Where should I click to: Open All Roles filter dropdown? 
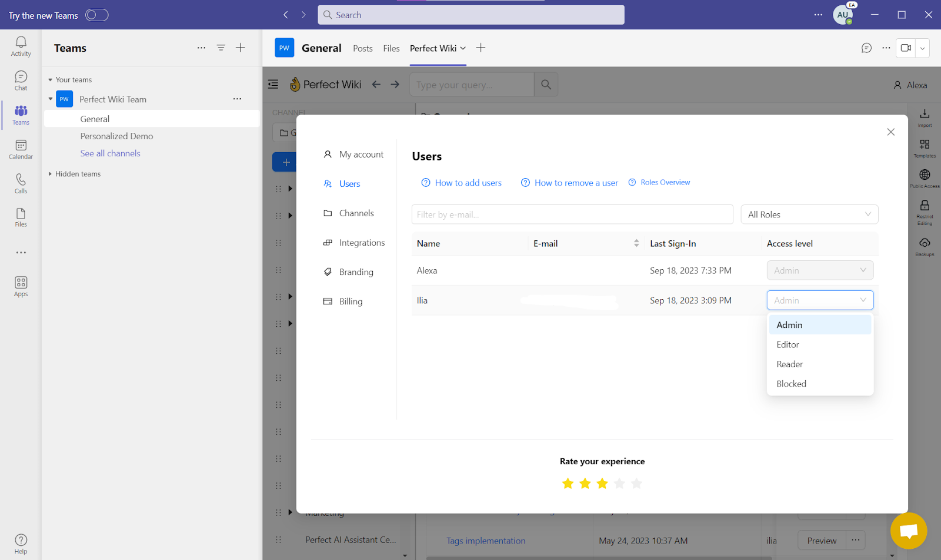click(809, 214)
